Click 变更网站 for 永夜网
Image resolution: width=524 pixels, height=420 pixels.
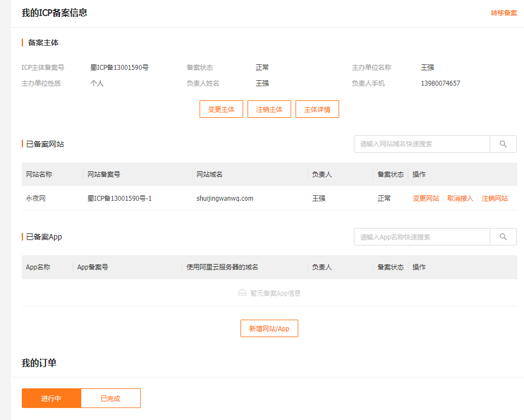(x=426, y=199)
